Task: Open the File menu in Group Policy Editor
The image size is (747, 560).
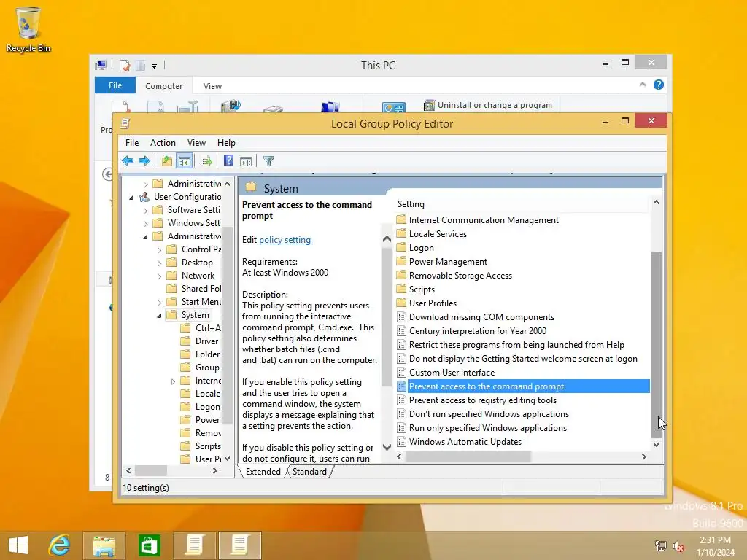Action: point(132,143)
